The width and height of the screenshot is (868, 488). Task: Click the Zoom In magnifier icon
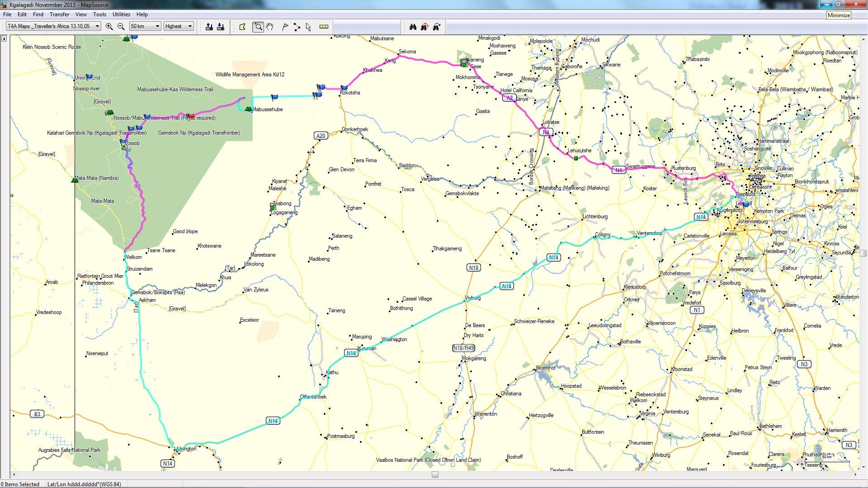[x=109, y=27]
